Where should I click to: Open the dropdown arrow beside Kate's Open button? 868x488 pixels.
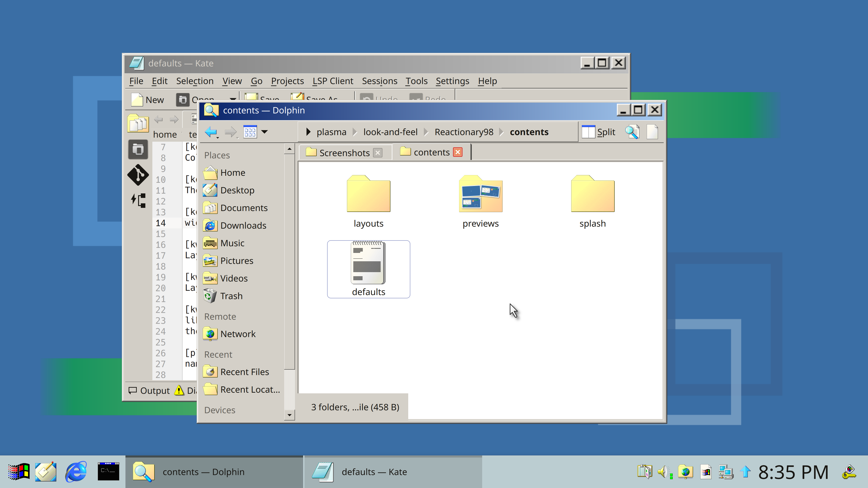click(x=233, y=99)
